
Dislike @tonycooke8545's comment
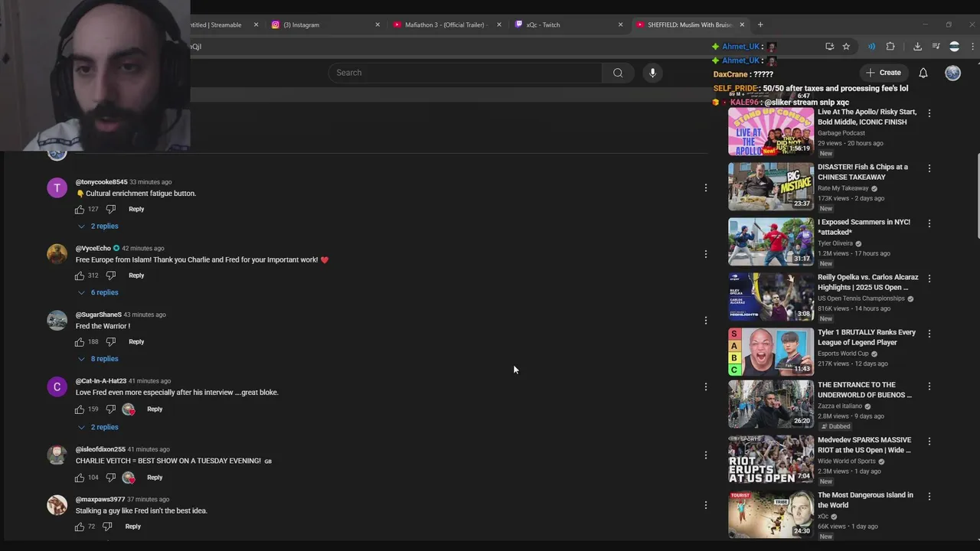[110, 209]
